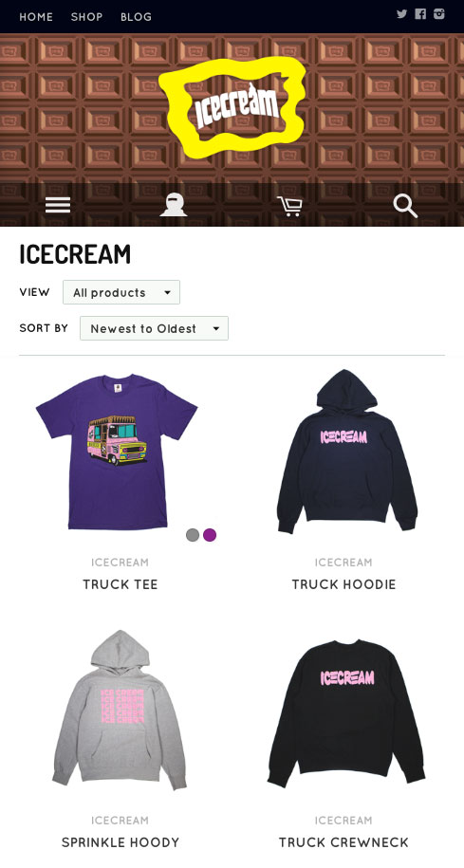The height and width of the screenshot is (868, 464).
Task: Expand the All products view dropdown
Action: (121, 292)
